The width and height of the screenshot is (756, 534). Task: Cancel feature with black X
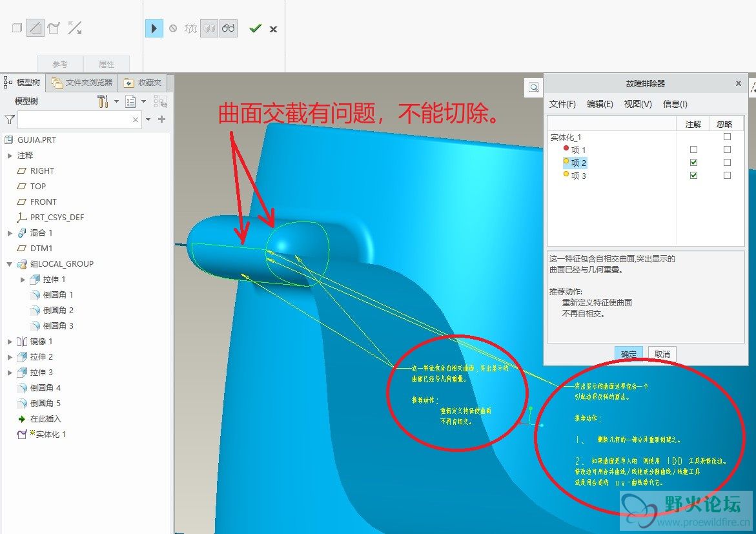tap(273, 29)
